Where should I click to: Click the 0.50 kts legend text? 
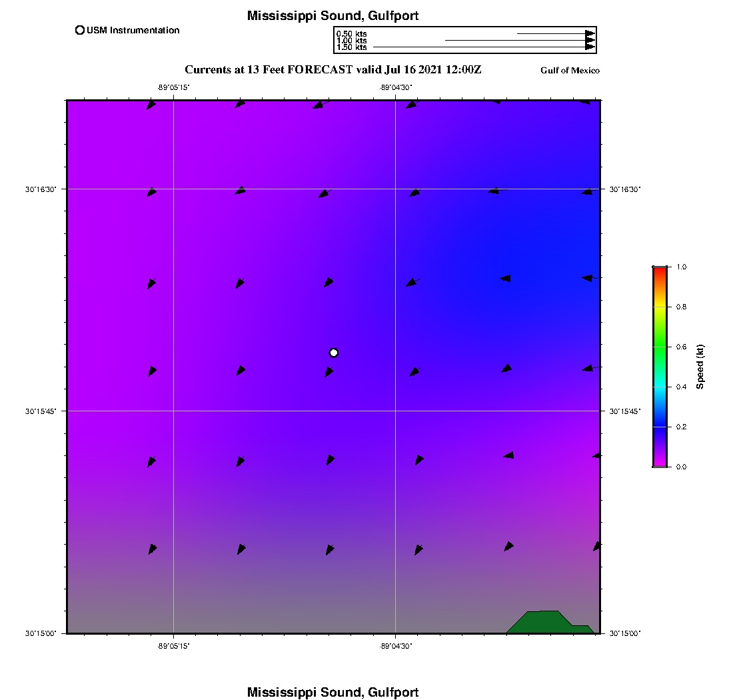352,34
